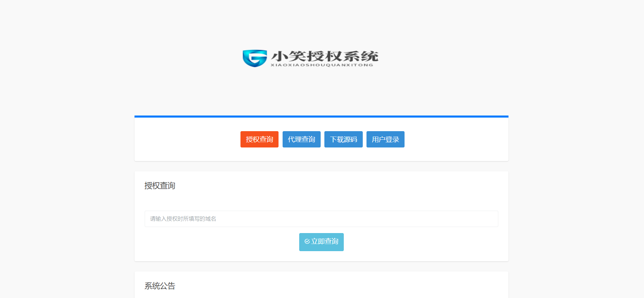Click the 小笑授权系统 logo image

coord(310,58)
